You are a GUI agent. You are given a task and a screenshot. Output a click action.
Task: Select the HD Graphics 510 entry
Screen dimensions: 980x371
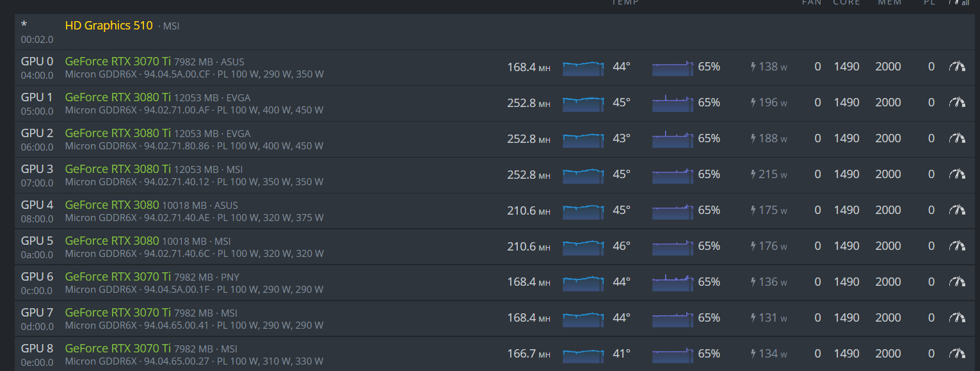109,26
